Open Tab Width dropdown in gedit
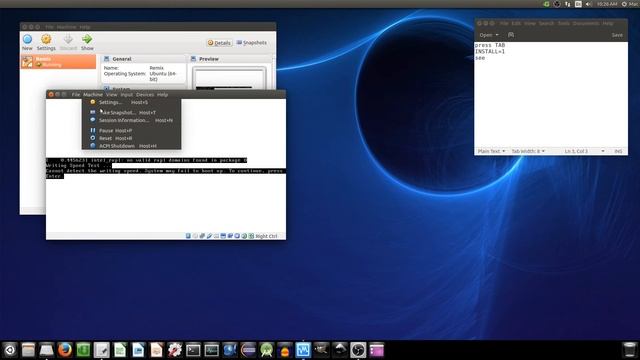The width and height of the screenshot is (640, 360). [x=528, y=151]
